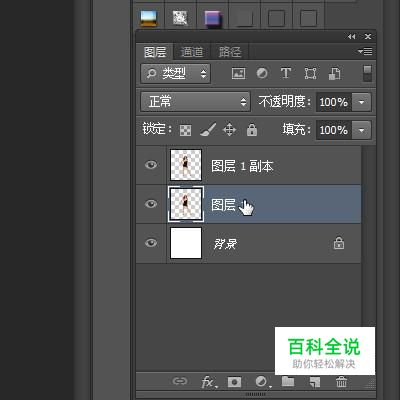Viewport: 400px width, 400px height.
Task: Select the landscape sky style preset
Action: pyautogui.click(x=148, y=18)
